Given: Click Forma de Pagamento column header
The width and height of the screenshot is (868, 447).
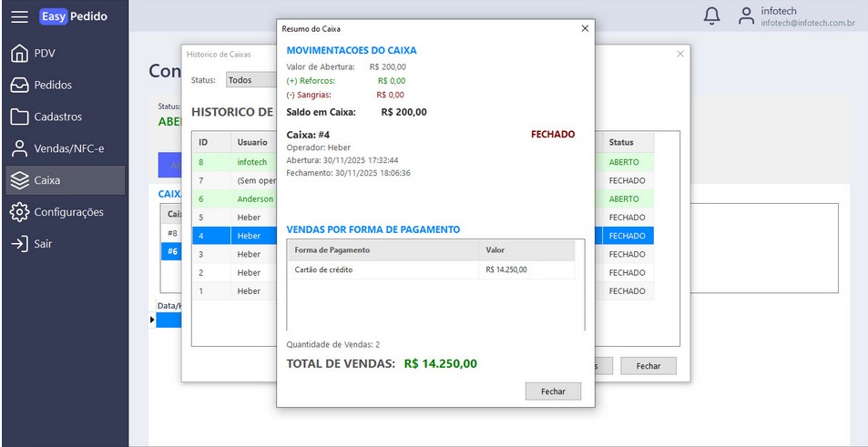Looking at the screenshot, I should pyautogui.click(x=383, y=250).
